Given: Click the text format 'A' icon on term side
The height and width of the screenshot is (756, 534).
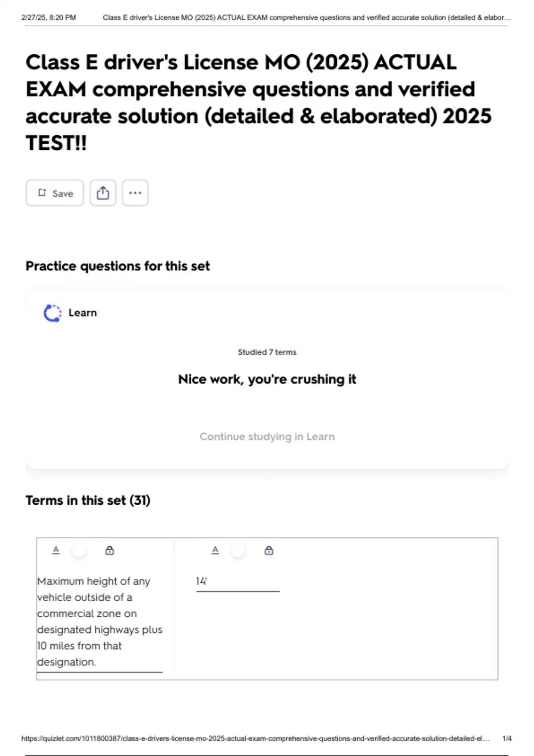Looking at the screenshot, I should pyautogui.click(x=56, y=551).
